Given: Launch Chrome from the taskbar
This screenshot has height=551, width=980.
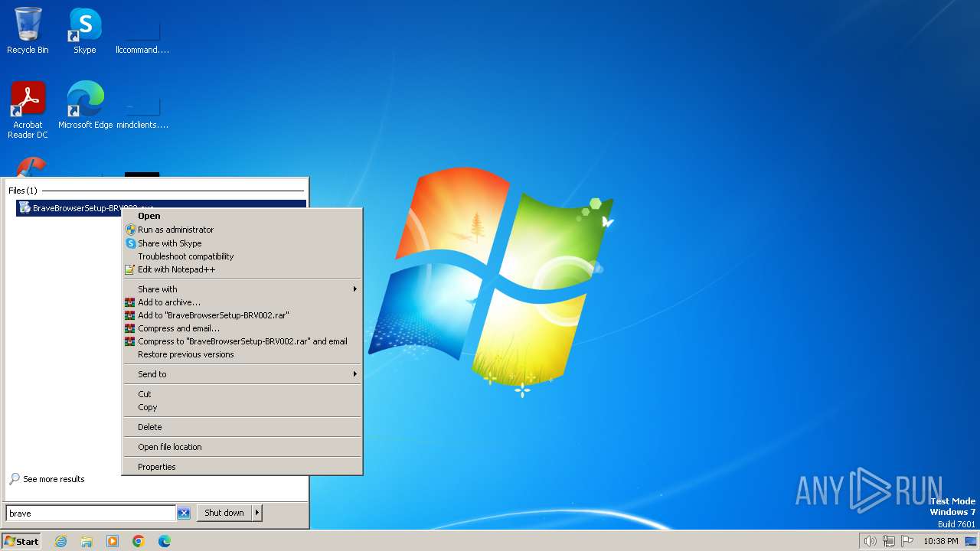Looking at the screenshot, I should click(x=139, y=541).
